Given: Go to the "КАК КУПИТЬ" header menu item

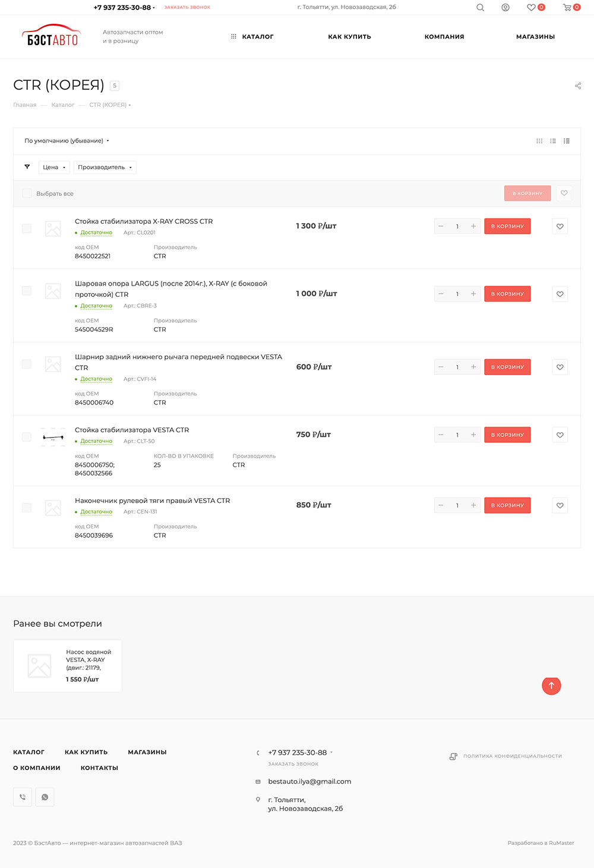Looking at the screenshot, I should pos(349,37).
